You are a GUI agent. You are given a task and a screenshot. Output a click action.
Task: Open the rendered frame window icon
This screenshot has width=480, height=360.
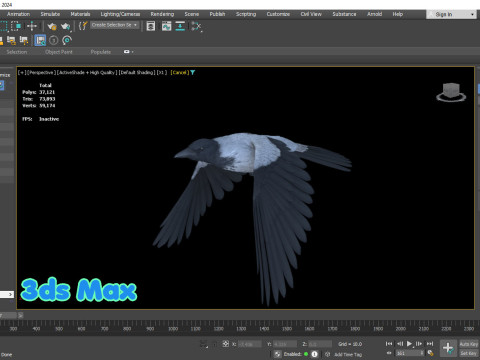click(x=151, y=26)
